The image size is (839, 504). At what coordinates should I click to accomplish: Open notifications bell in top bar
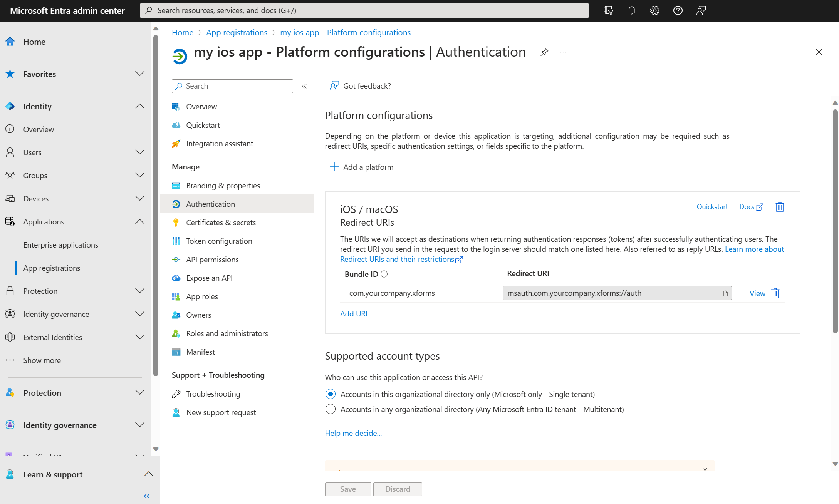pos(631,10)
